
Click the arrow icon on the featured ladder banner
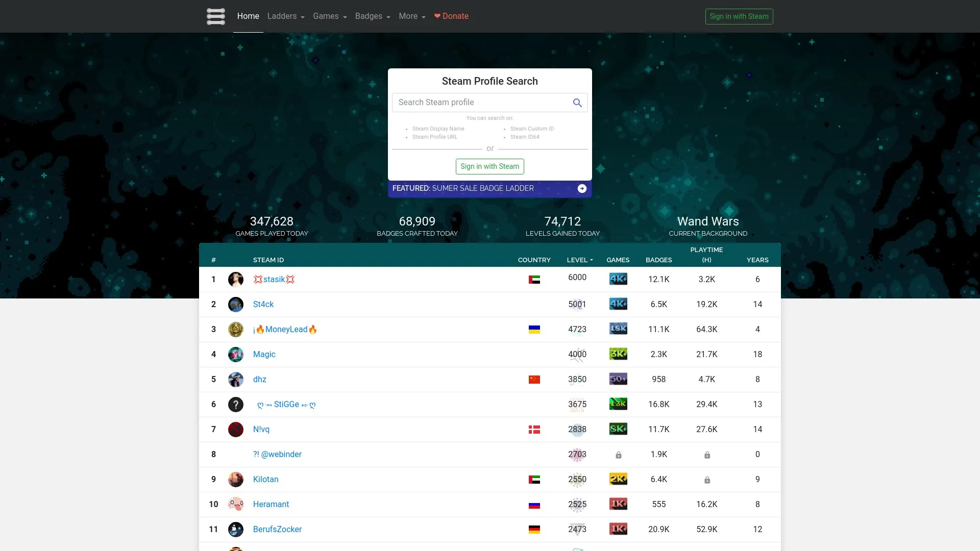coord(581,188)
